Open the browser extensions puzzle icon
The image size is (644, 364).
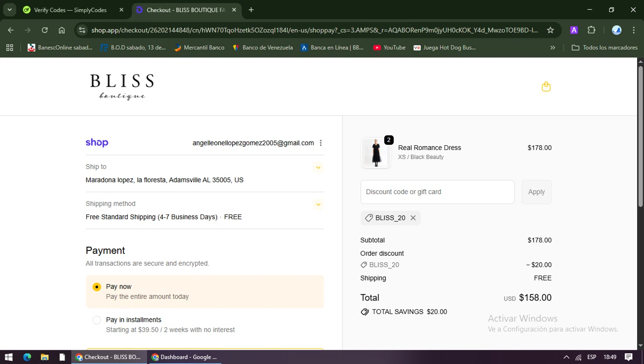591,30
